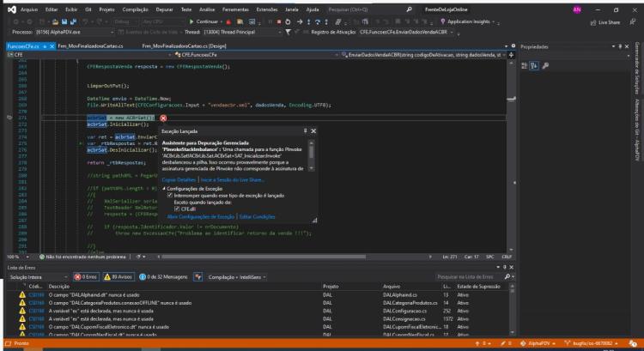The image size is (644, 351).
Task: Open the Solução Inteira scope dropdown
Action: [x=38, y=277]
